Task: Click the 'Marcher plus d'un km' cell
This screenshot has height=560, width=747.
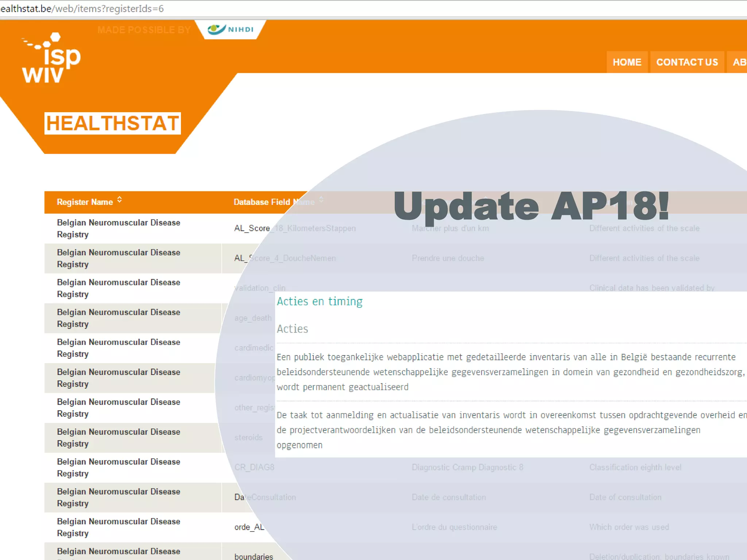Action: (450, 228)
